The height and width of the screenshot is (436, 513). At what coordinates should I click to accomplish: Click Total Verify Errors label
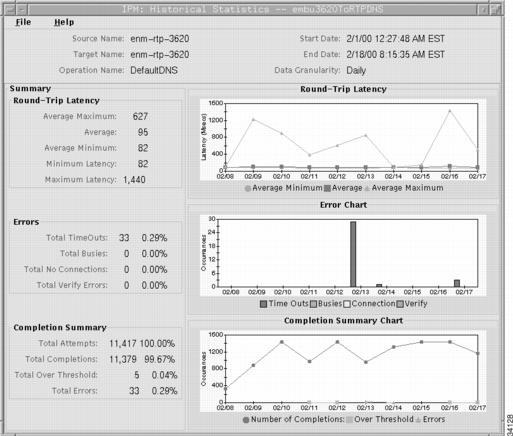click(72, 285)
